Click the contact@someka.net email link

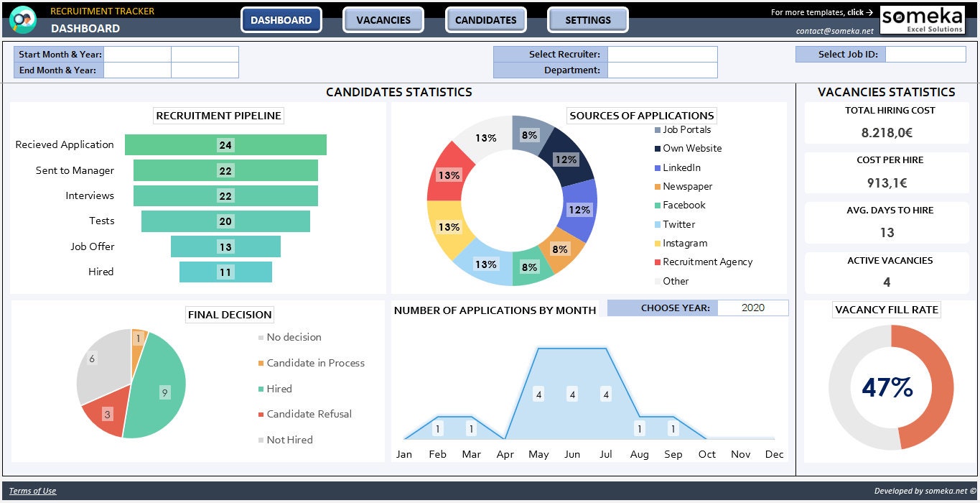click(835, 31)
